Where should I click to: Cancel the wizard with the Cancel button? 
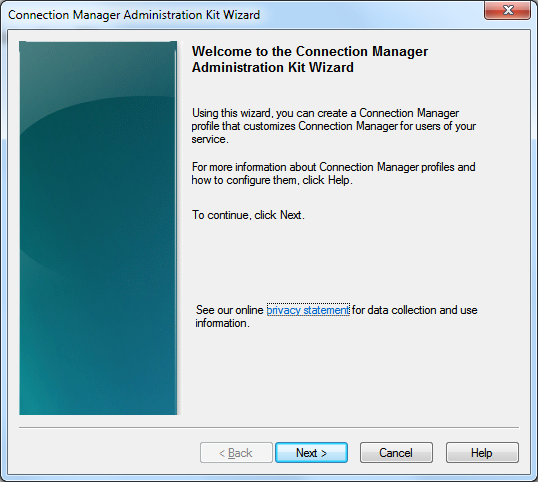[x=396, y=452]
